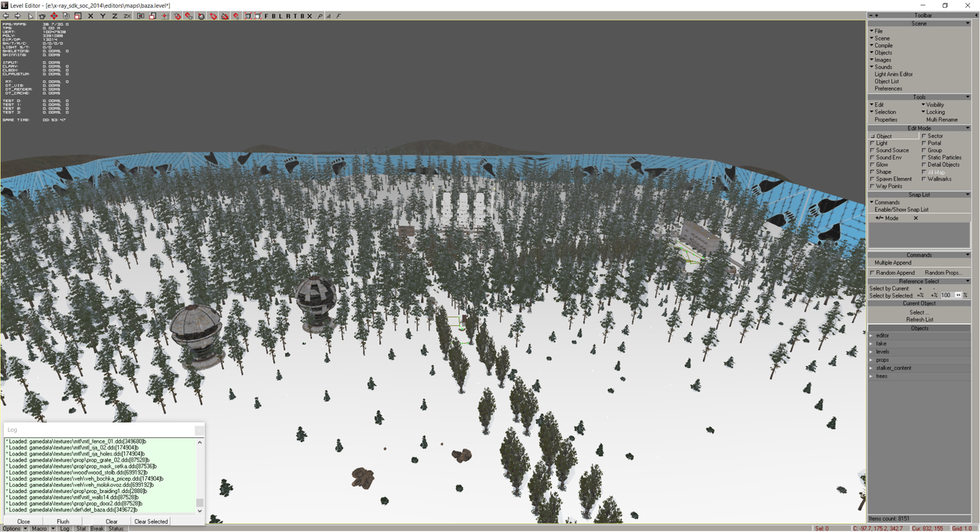Click the Clear Selected log button
Image resolution: width=980 pixels, height=532 pixels.
[x=151, y=521]
